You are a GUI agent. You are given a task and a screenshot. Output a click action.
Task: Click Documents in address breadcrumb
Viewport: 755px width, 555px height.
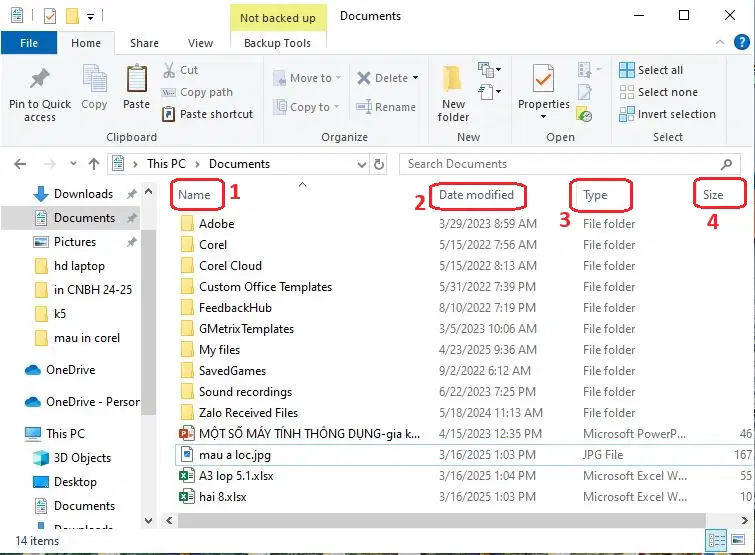pos(239,164)
